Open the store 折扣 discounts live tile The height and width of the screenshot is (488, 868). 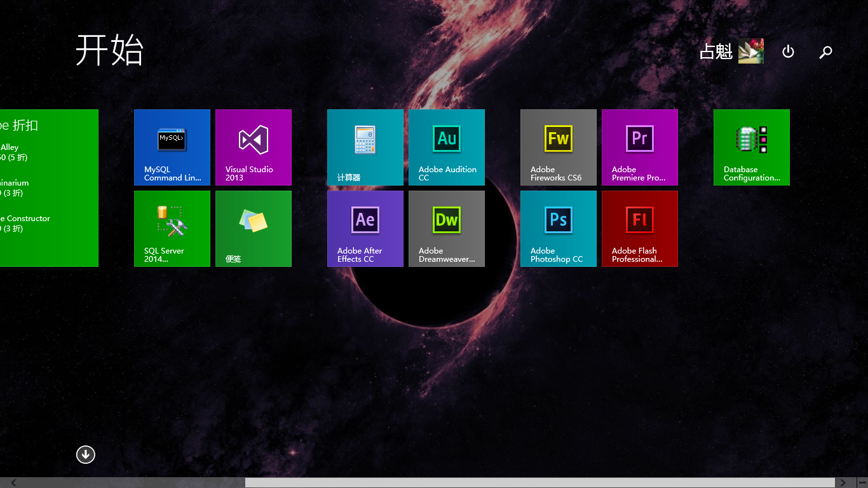49,188
